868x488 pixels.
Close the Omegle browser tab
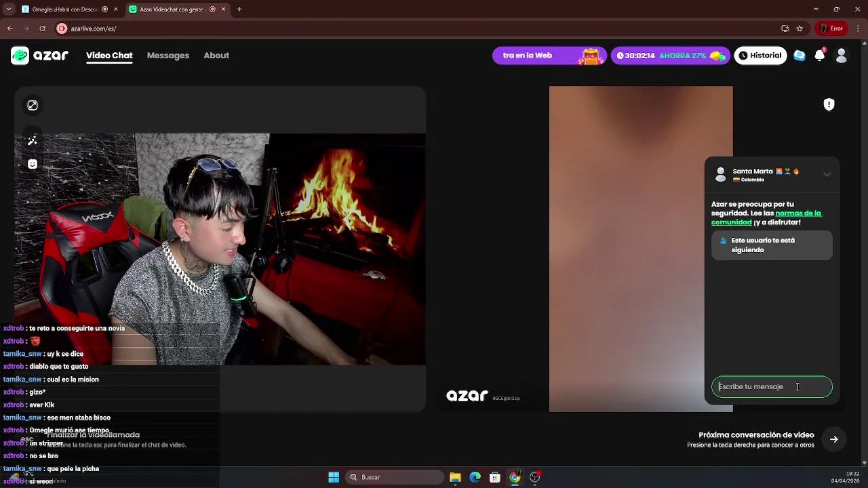115,9
